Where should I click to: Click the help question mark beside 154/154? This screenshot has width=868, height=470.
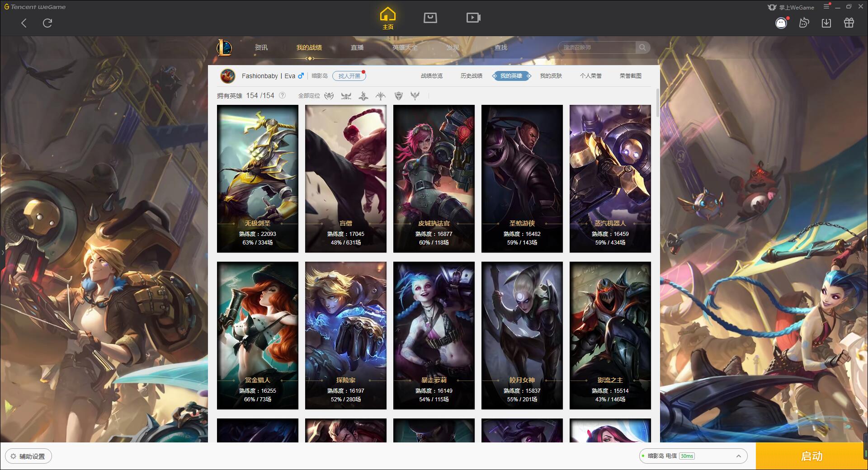(x=282, y=95)
